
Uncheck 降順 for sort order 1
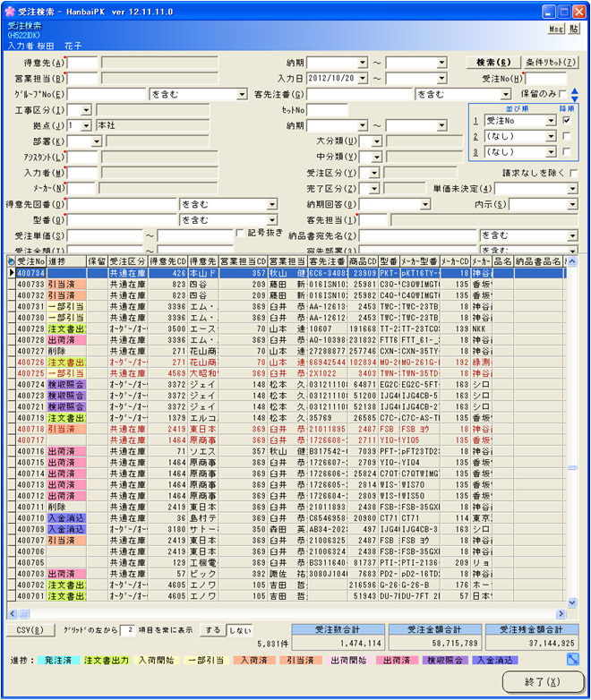(x=567, y=119)
